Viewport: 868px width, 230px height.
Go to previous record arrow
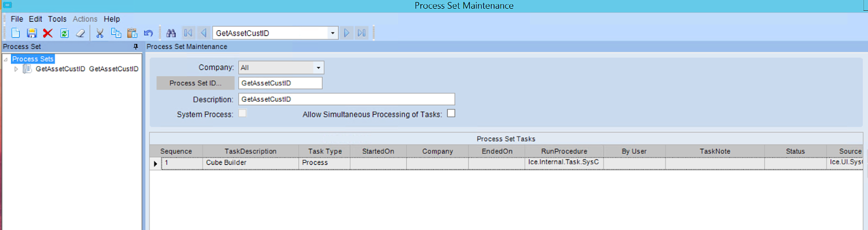coord(203,33)
